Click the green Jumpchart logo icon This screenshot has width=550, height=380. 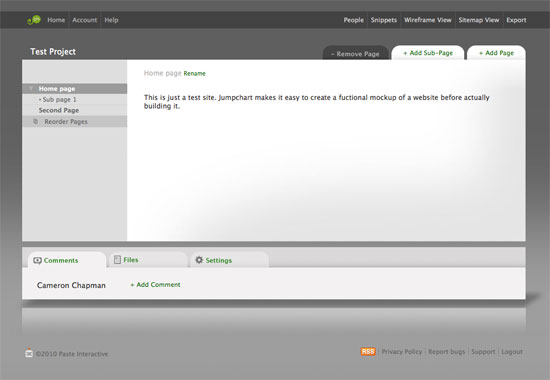coord(34,20)
